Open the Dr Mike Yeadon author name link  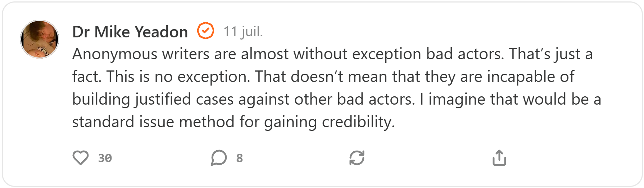(130, 32)
